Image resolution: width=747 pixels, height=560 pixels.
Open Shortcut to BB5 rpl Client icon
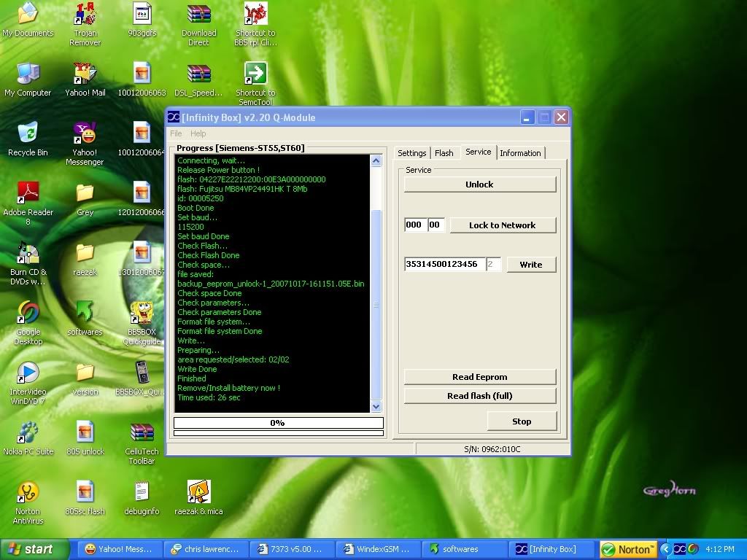[255, 23]
